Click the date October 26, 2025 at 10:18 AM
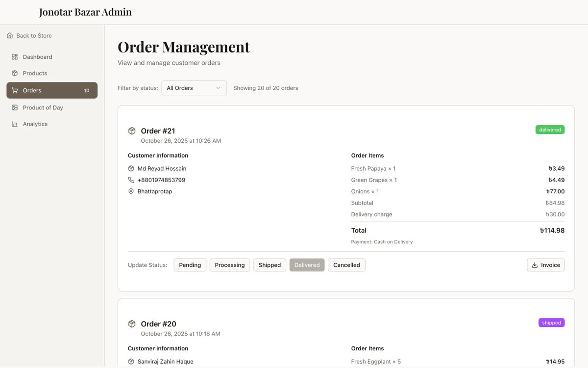This screenshot has height=368, width=588. pyautogui.click(x=180, y=334)
